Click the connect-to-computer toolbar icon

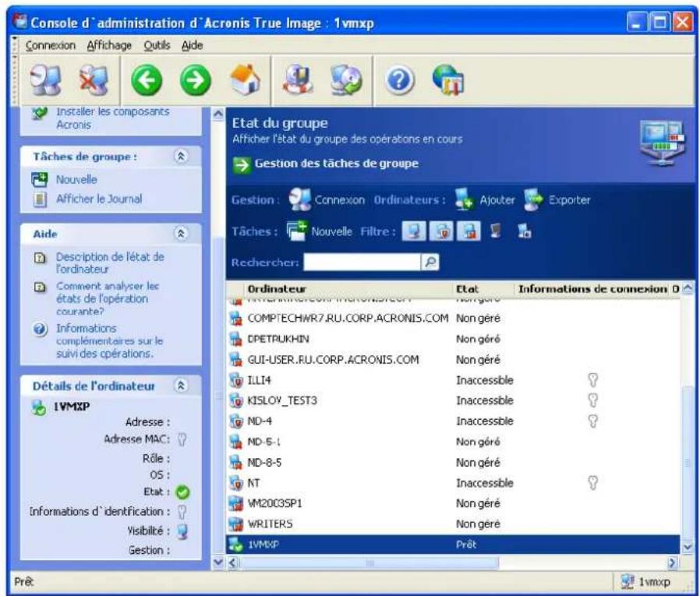(45, 80)
